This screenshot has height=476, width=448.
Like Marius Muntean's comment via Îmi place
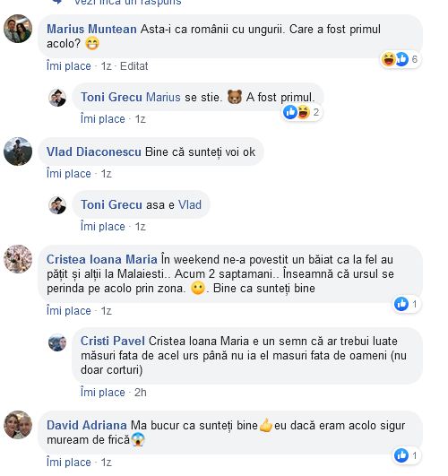[x=69, y=65]
